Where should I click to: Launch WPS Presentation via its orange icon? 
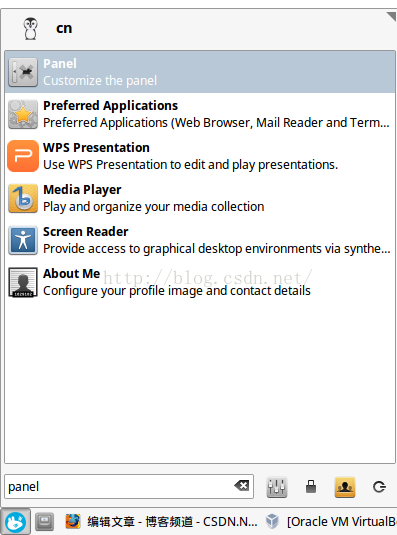(23, 156)
